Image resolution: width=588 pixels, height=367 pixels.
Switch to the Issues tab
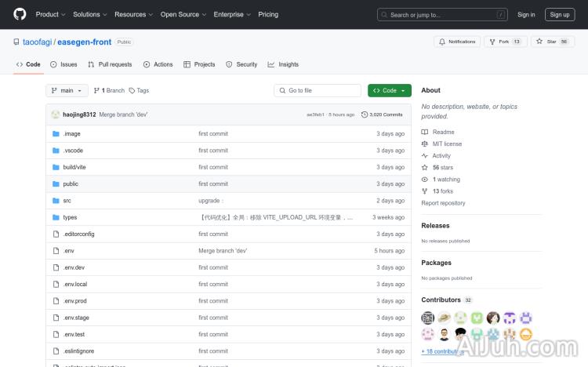pyautogui.click(x=64, y=64)
